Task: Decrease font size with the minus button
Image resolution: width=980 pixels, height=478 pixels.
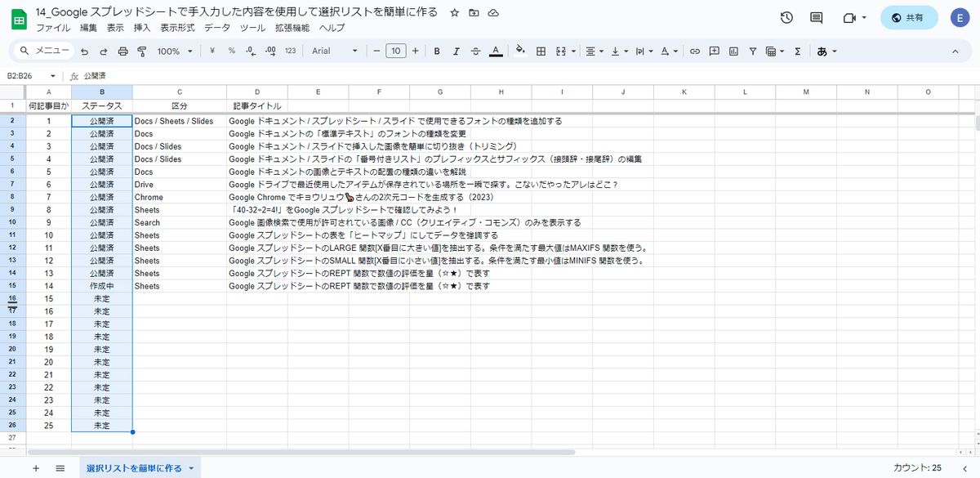Action: click(x=376, y=51)
